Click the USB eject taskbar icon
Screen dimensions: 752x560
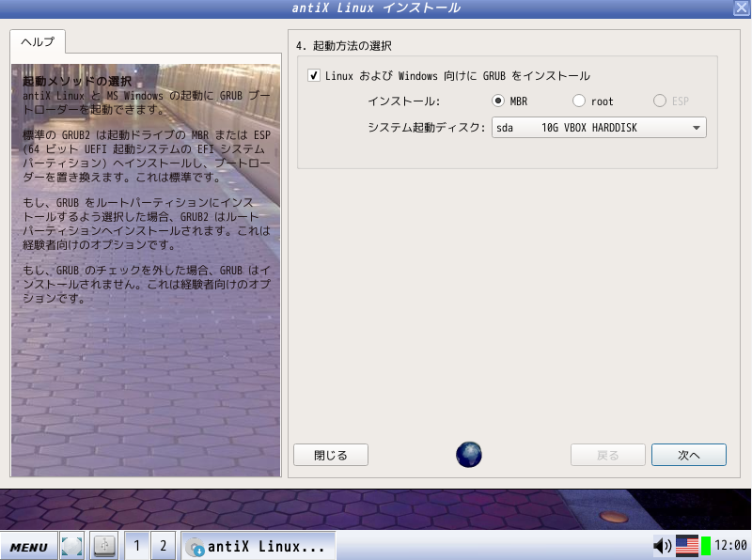[x=105, y=546]
